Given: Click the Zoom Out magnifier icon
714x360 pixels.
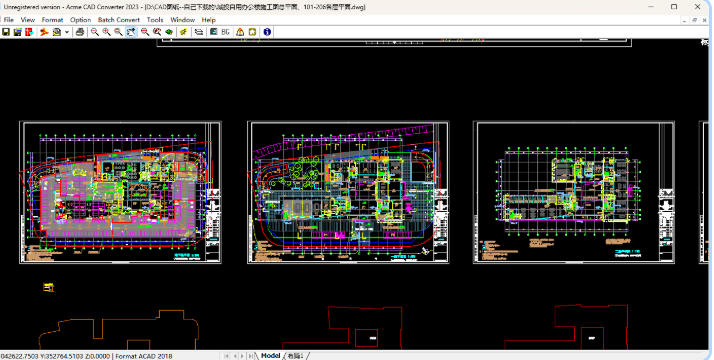Looking at the screenshot, I should click(x=118, y=32).
